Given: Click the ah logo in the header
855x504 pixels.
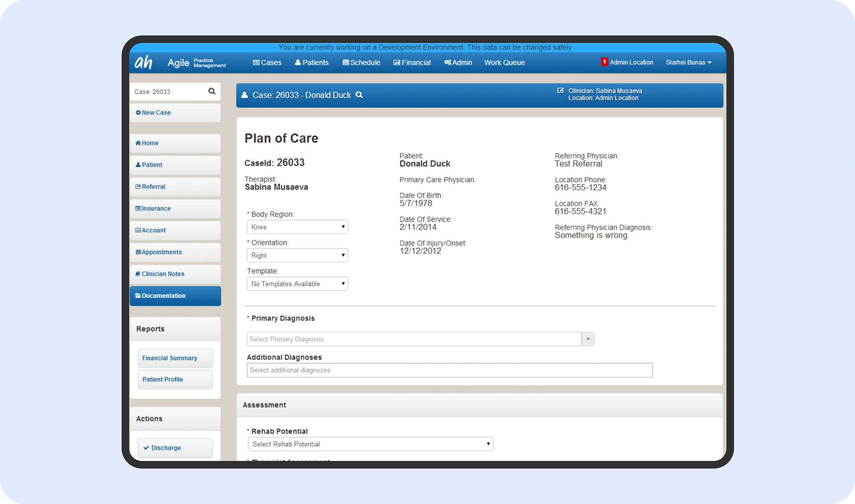Looking at the screenshot, I should (144, 62).
